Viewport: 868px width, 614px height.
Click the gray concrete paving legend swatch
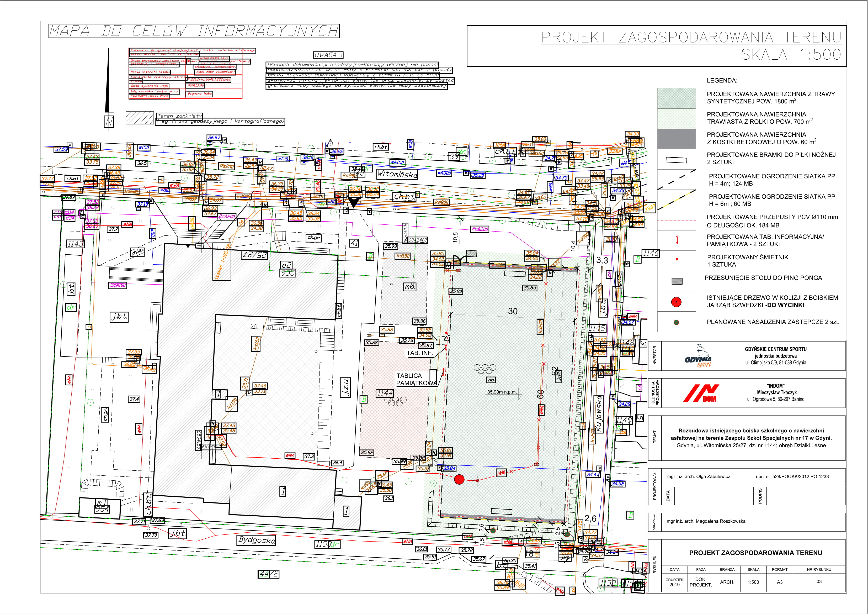[x=676, y=138]
